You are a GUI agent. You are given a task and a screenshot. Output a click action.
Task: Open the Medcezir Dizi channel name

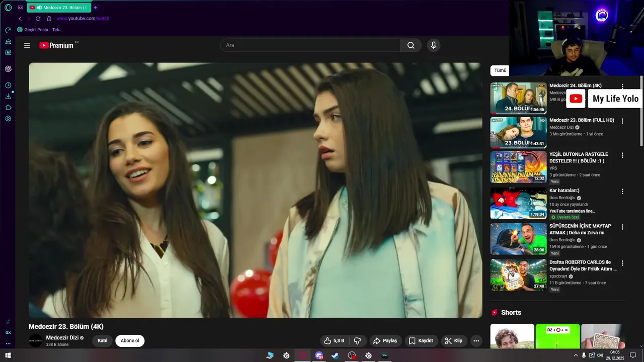[62, 337]
